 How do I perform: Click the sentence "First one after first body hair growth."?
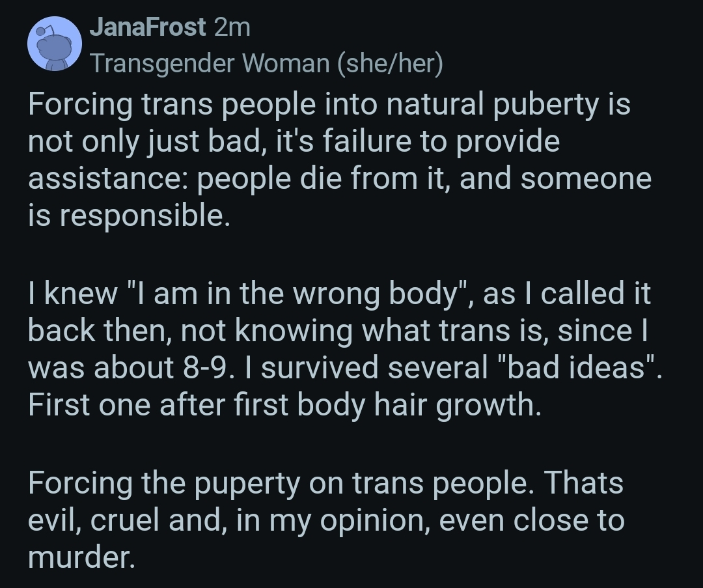[x=284, y=405]
